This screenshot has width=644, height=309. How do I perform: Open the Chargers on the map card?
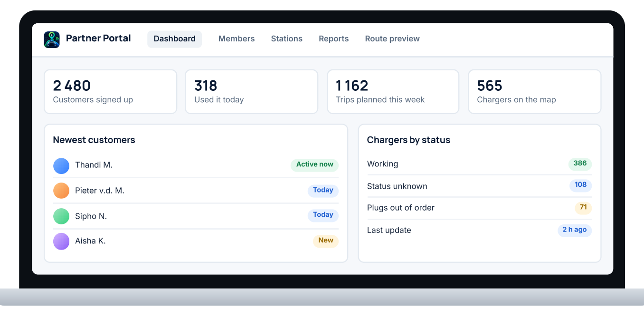pyautogui.click(x=535, y=92)
